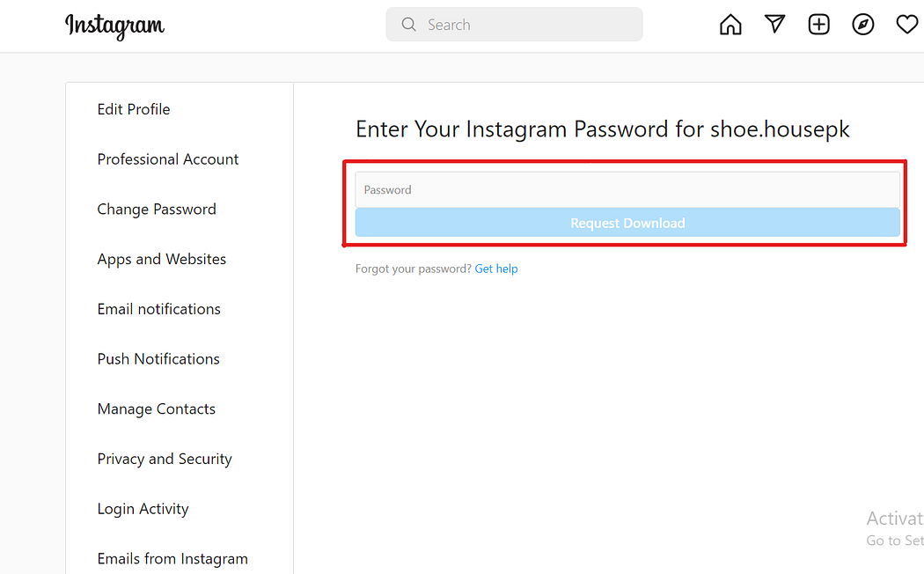This screenshot has height=574, width=924.
Task: Switch to Professional Account settings
Action: [168, 159]
